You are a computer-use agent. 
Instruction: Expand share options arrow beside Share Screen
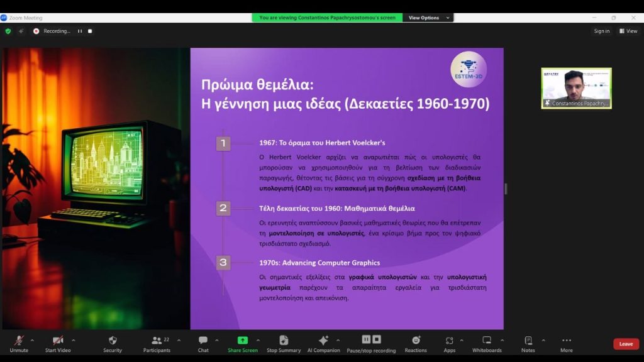pos(258,340)
